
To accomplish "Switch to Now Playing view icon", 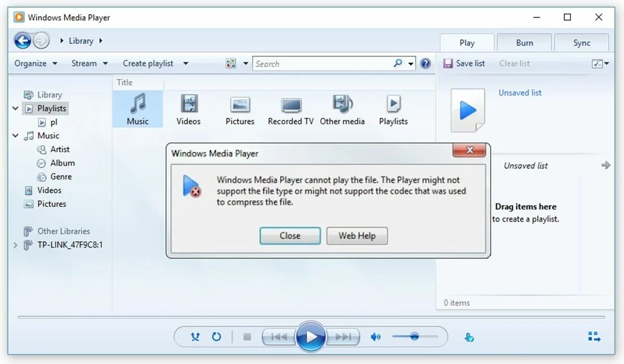I will [594, 336].
